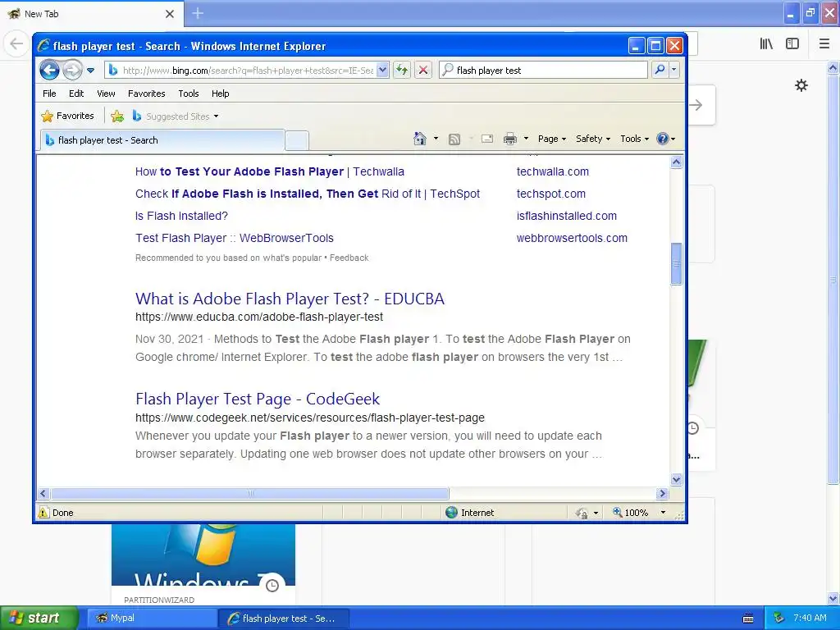Click the vertical scrollbar thumb in IE
The width and height of the screenshot is (840, 630).
(676, 263)
